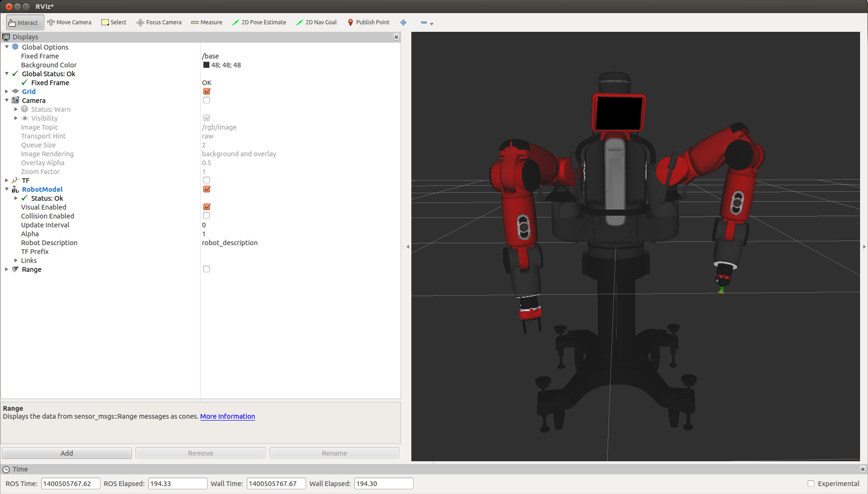
Task: Click the Wall Time field
Action: tap(276, 484)
